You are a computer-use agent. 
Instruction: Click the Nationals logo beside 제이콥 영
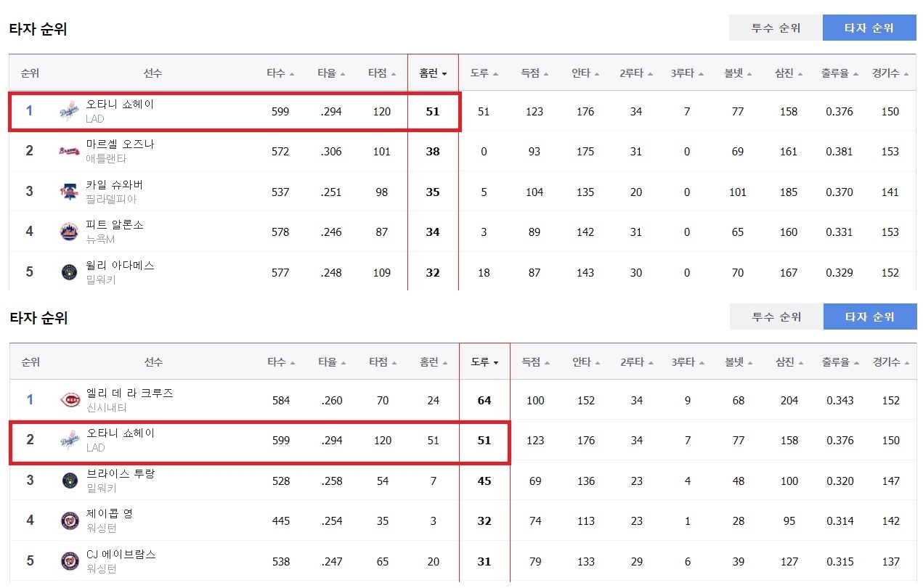pos(69,520)
